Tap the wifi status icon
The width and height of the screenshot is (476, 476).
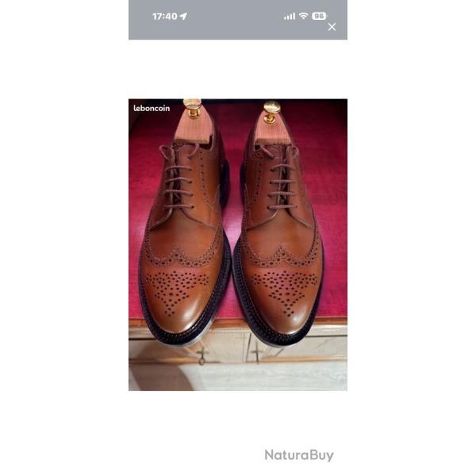coord(303,16)
